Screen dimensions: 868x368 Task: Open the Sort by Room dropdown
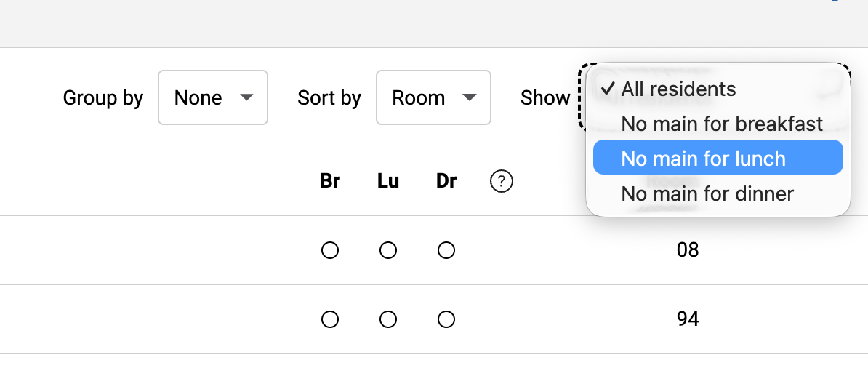[433, 97]
